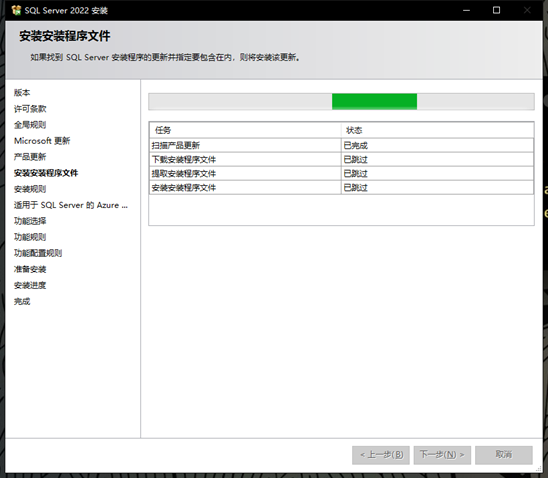Select the 准备安装 step in sidebar
Viewport: 548px width, 478px height.
coord(30,269)
